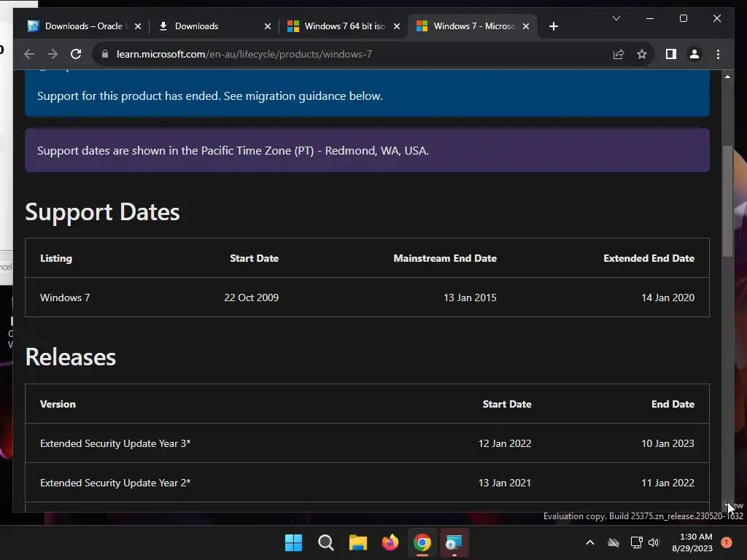The width and height of the screenshot is (747, 560).
Task: Share this page using share icon
Action: (x=619, y=54)
